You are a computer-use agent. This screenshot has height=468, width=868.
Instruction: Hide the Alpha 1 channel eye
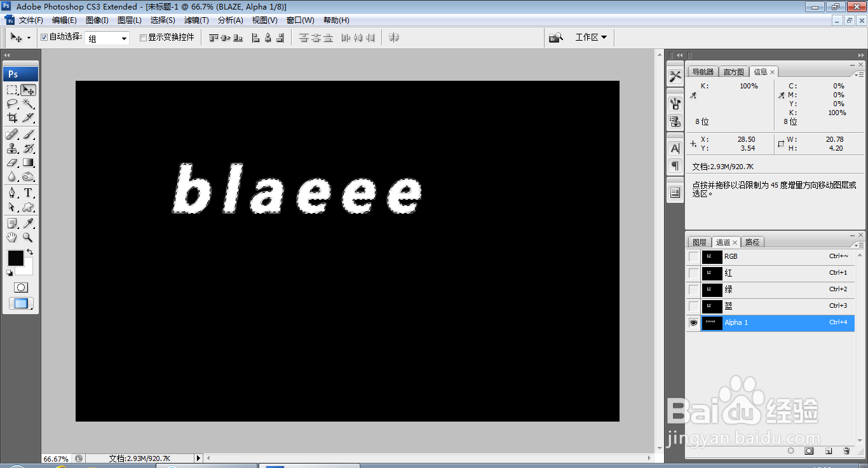pos(693,322)
